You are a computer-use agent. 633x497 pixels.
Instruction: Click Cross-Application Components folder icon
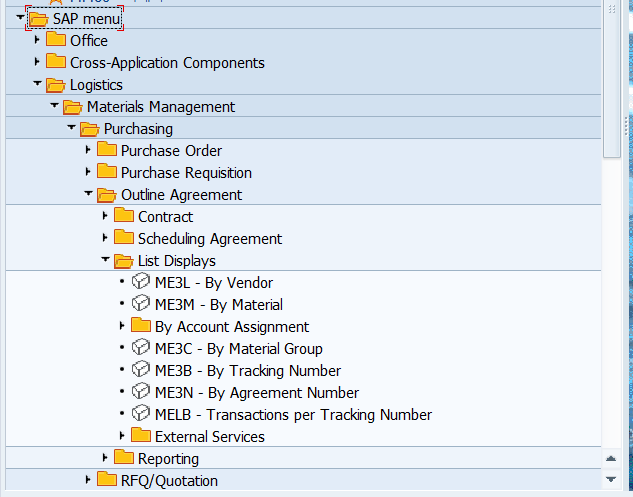pos(56,61)
